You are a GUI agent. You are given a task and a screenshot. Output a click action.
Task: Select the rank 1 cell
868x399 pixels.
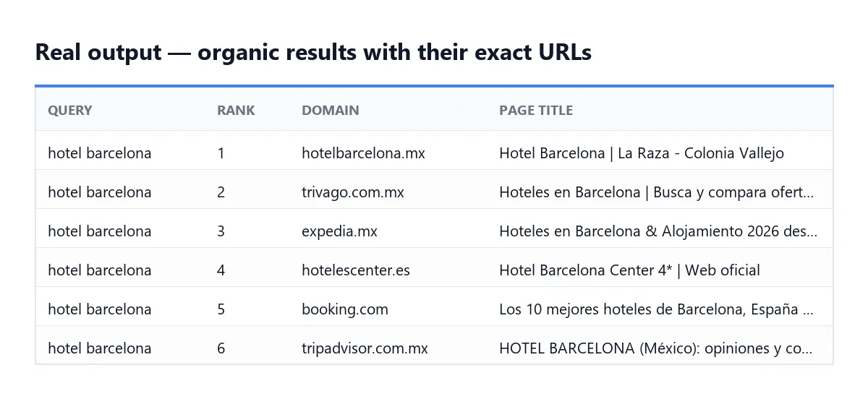(221, 153)
